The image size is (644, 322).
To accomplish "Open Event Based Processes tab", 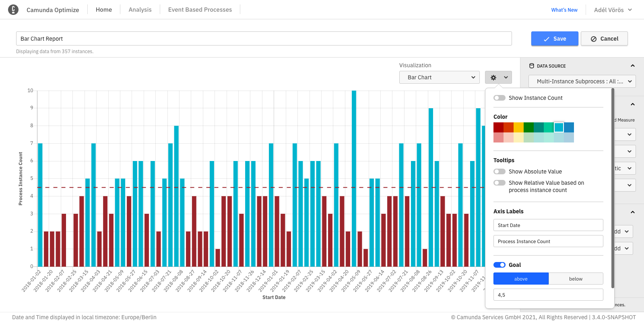I will pyautogui.click(x=200, y=10).
